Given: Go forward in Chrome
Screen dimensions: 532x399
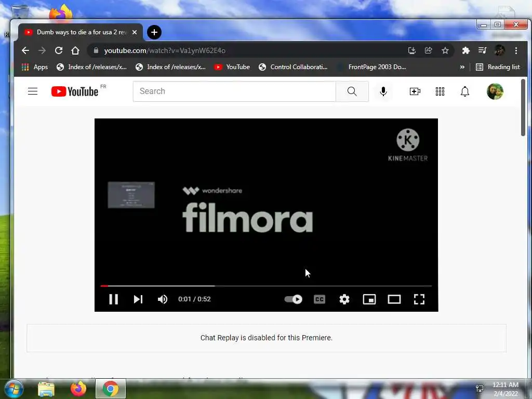Looking at the screenshot, I should (x=42, y=50).
